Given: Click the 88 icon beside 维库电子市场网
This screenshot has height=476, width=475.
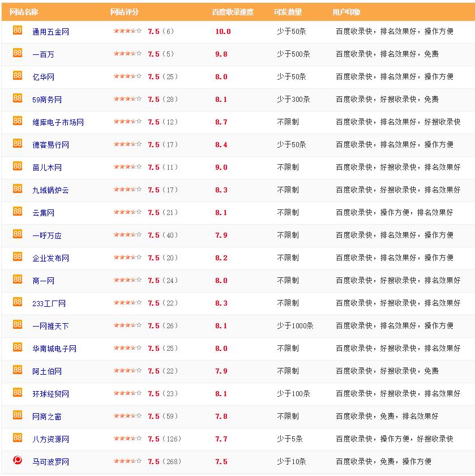Looking at the screenshot, I should point(18,121).
